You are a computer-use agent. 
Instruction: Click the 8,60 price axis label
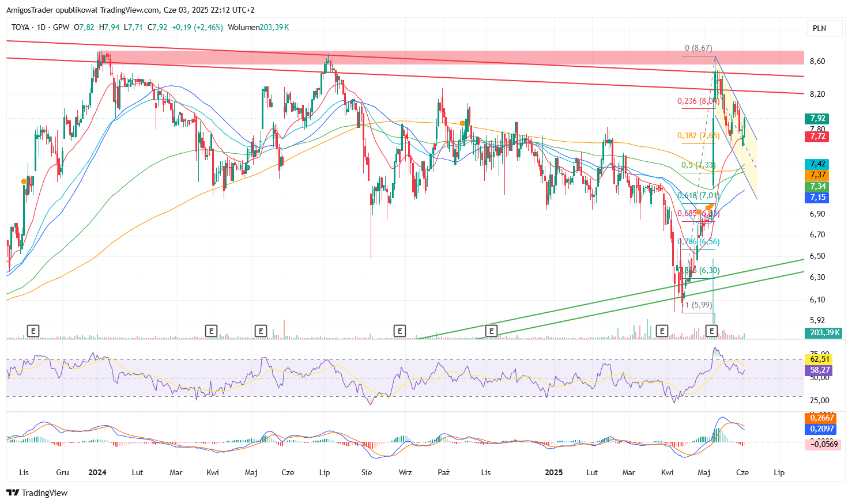click(x=817, y=62)
